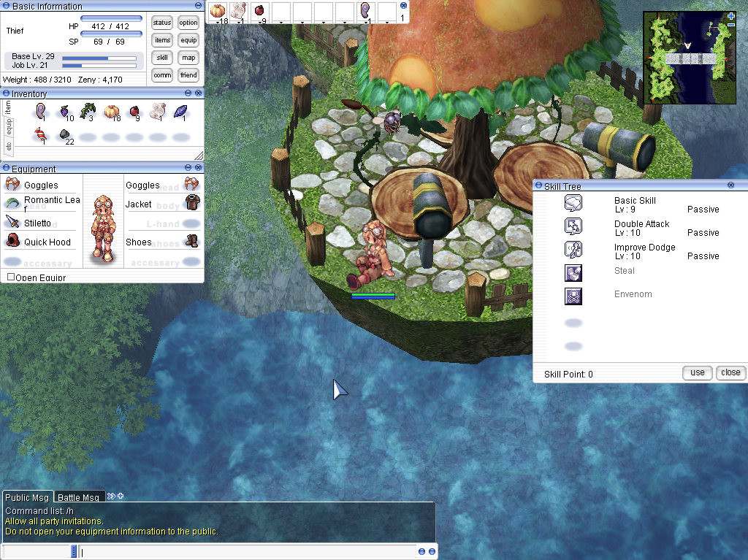Open the chat tab add plus icon
Screen dimensions: 748x560
point(121,496)
